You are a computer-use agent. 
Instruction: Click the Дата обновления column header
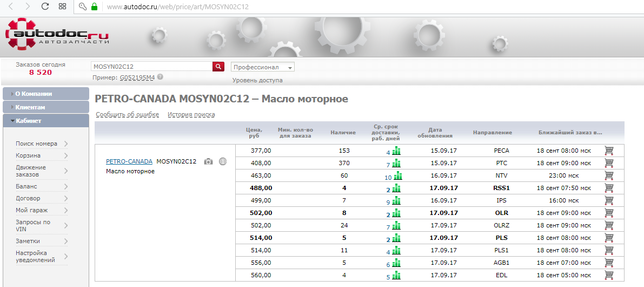[435, 132]
